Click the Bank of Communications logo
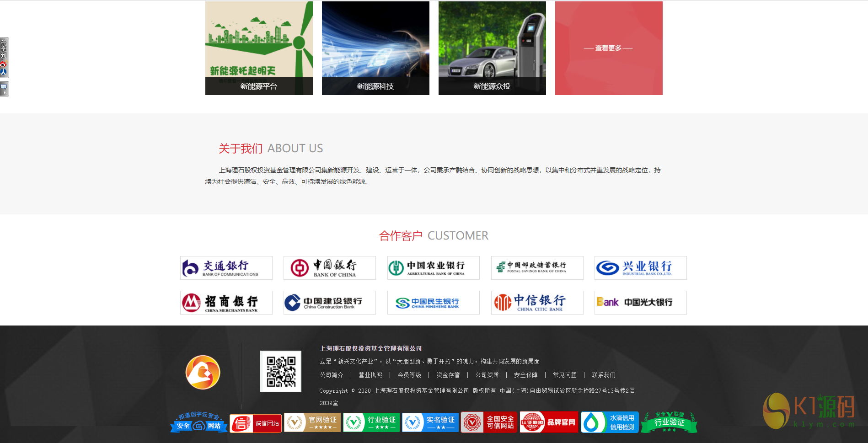 point(226,268)
